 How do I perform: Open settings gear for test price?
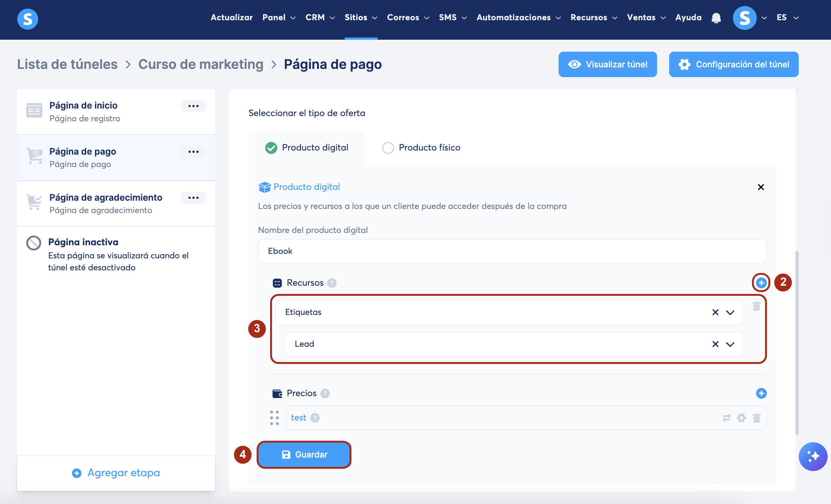pos(741,418)
